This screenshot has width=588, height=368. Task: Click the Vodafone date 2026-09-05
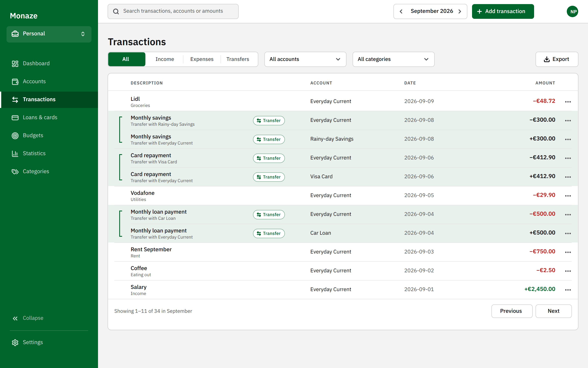click(x=419, y=195)
